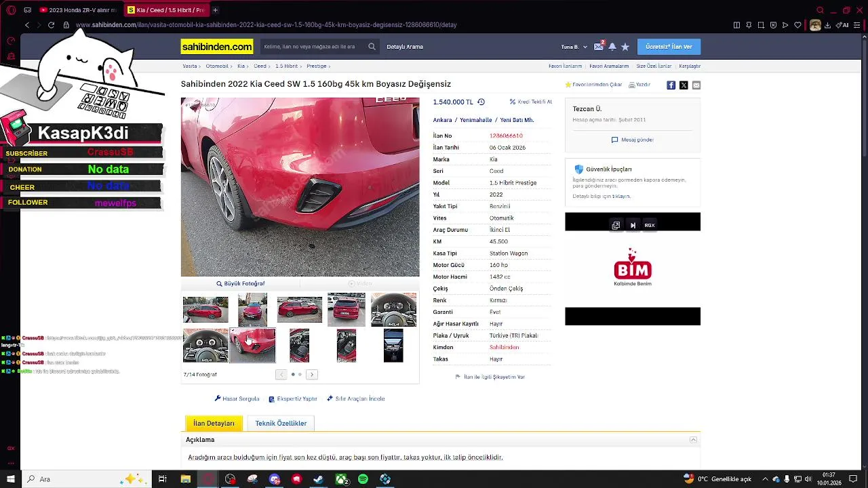Open Vasıta breadcrumb
Viewport: 868px width, 488px height.
coord(189,66)
